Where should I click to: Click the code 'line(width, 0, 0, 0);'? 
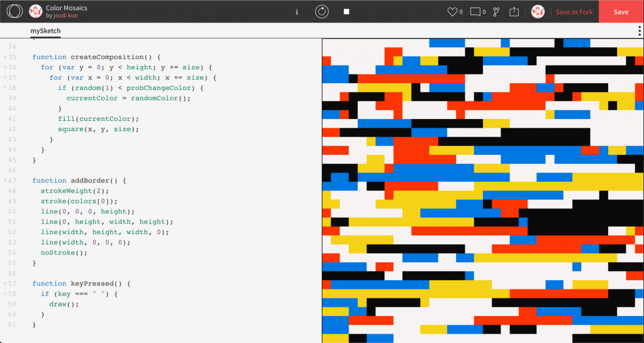[86, 242]
